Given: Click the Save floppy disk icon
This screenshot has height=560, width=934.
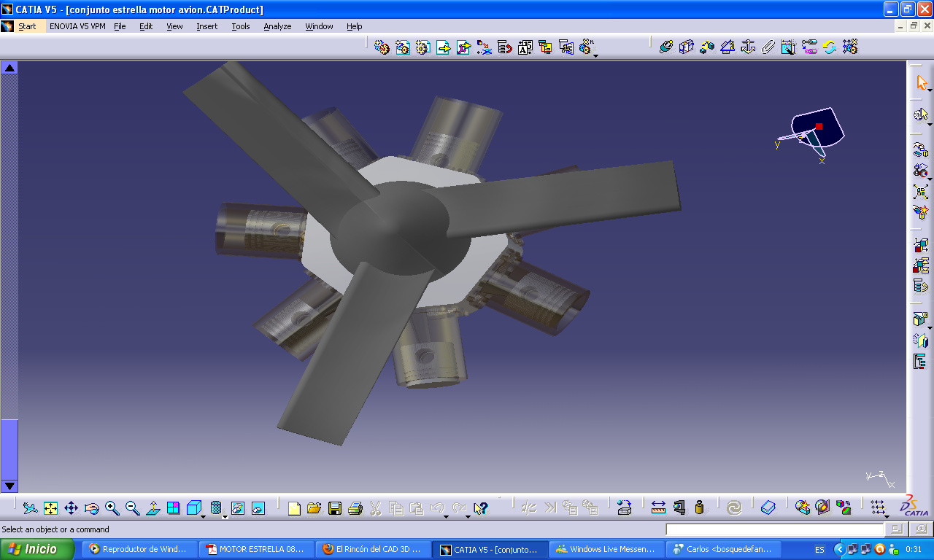Looking at the screenshot, I should click(x=335, y=508).
